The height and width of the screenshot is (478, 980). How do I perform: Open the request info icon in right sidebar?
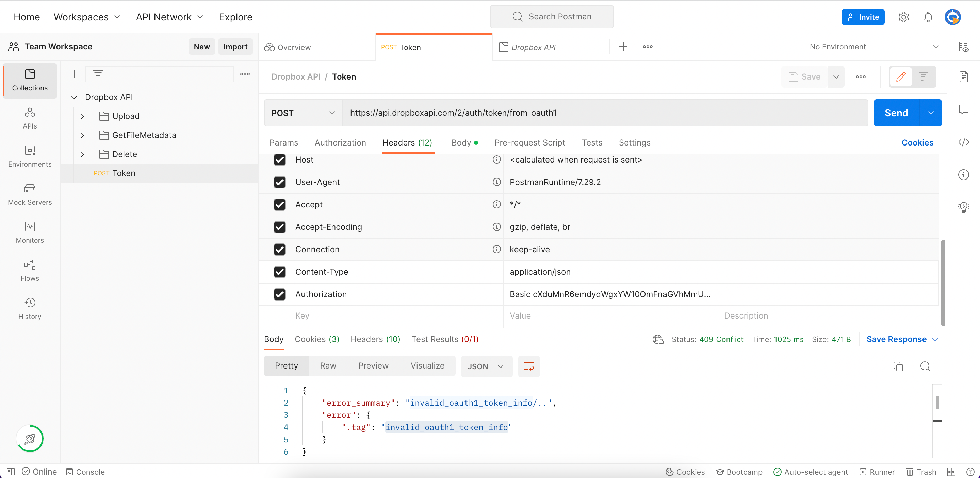tap(963, 175)
